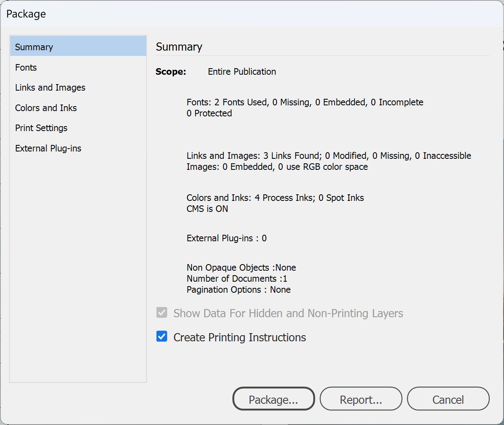Select Summary in the left list

point(78,47)
